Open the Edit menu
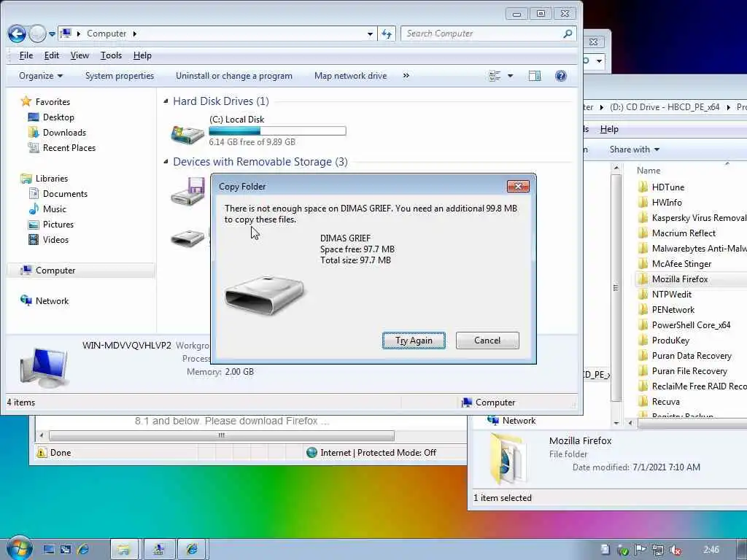Image resolution: width=747 pixels, height=560 pixels. point(52,55)
